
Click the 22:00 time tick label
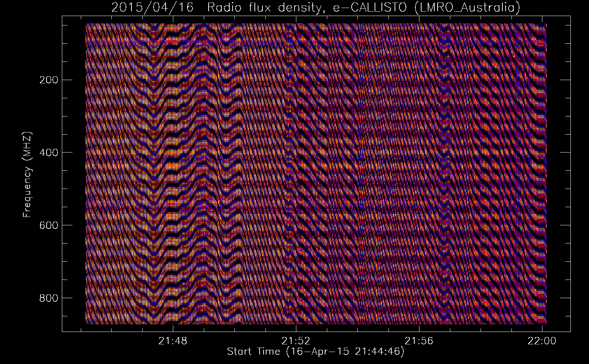pos(542,341)
